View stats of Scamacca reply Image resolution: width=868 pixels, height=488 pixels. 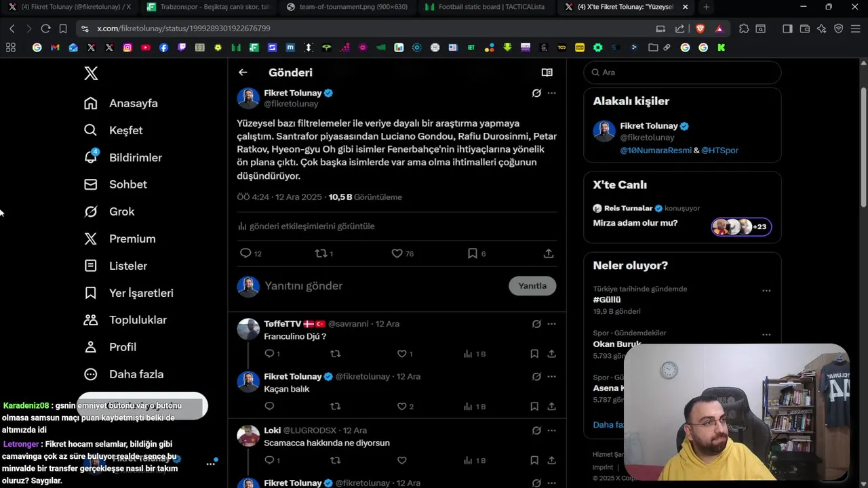coord(475,460)
